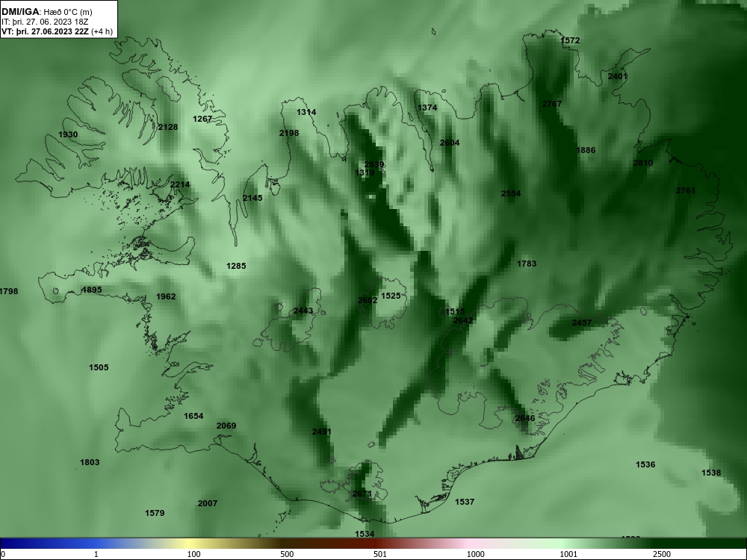Select the 1783 map value
Screen dimensions: 747x560
point(527,264)
